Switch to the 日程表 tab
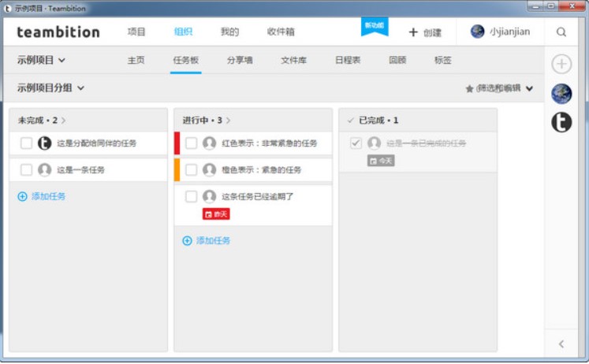This screenshot has width=589, height=364. tap(348, 60)
